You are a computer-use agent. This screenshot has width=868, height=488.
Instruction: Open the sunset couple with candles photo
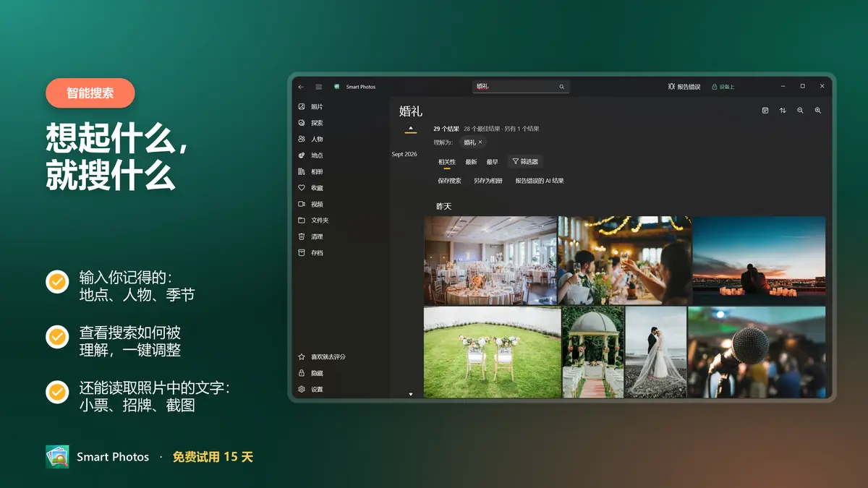[759, 260]
